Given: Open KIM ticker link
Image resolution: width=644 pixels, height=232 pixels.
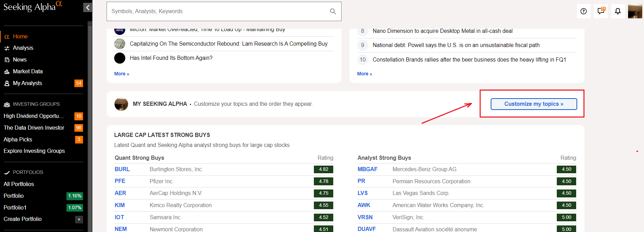Looking at the screenshot, I should pyautogui.click(x=120, y=205).
